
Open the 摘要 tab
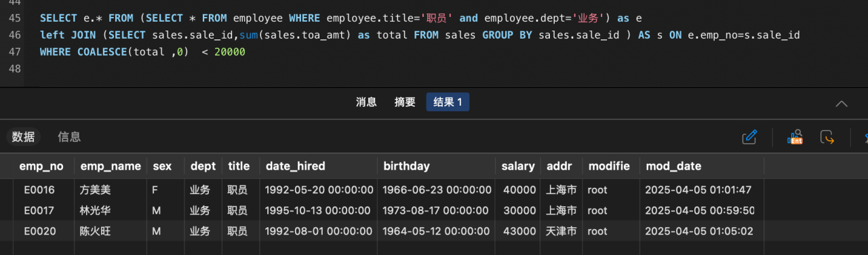tap(405, 102)
